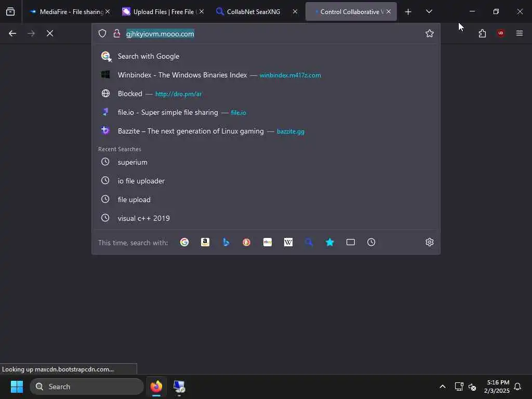Viewport: 532px width, 399px height.
Task: Select the Control Collaborative tab
Action: [351, 11]
